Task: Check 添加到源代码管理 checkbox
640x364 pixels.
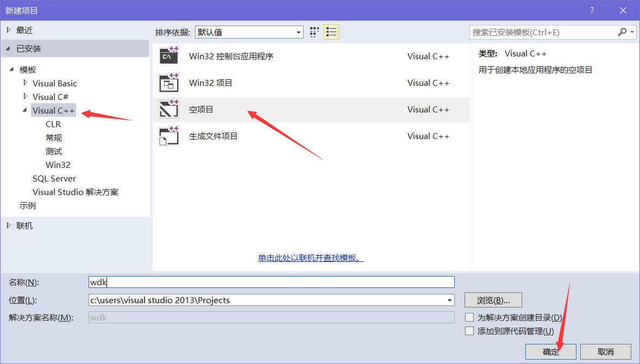Action: 469,331
